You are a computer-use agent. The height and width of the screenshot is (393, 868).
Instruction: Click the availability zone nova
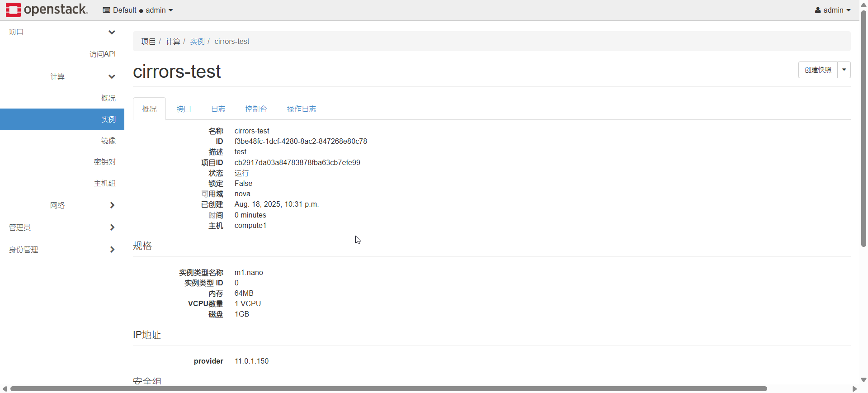242,194
